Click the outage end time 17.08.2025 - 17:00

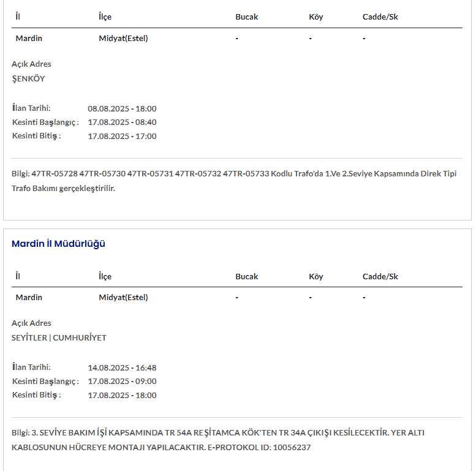point(122,136)
